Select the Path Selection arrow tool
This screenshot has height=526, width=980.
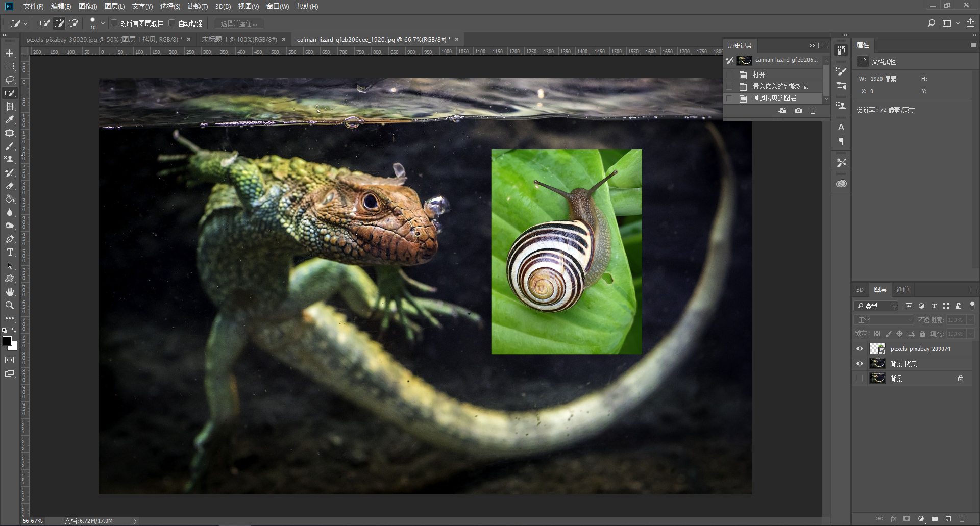10,265
